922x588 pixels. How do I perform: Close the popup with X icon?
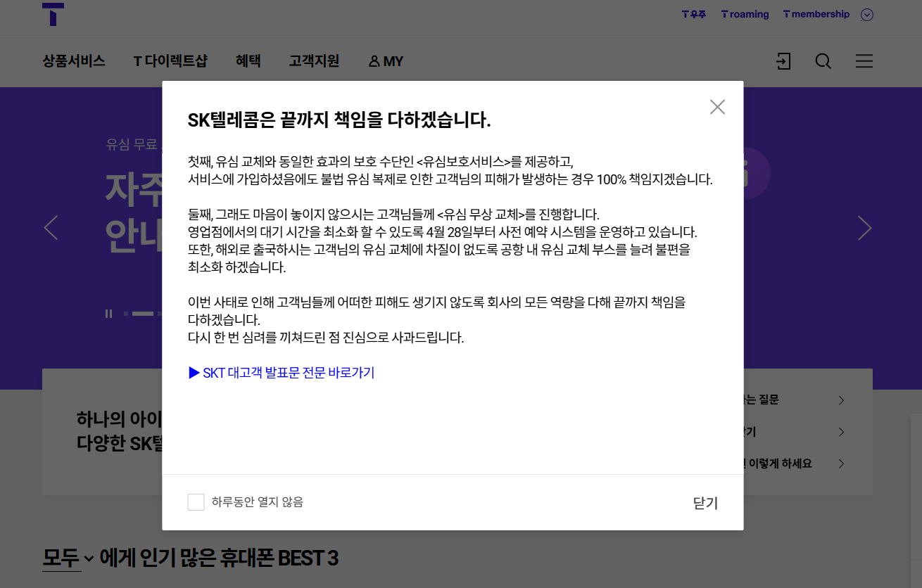click(717, 107)
